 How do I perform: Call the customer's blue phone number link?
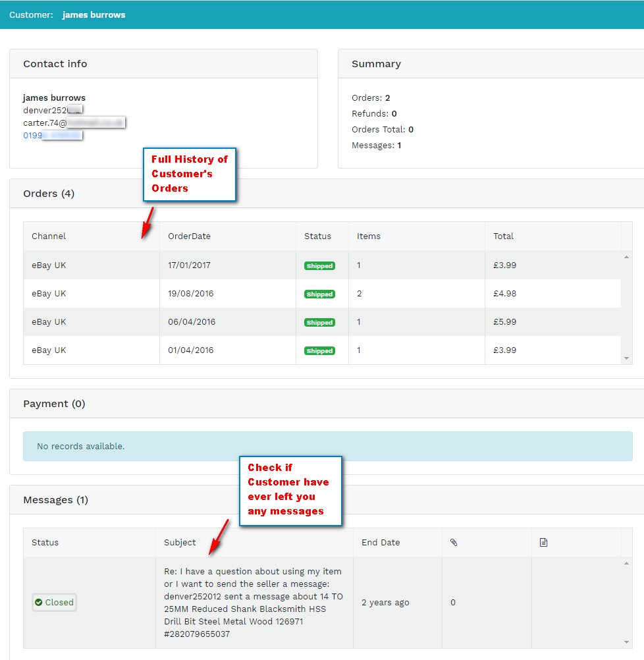[x=52, y=136]
